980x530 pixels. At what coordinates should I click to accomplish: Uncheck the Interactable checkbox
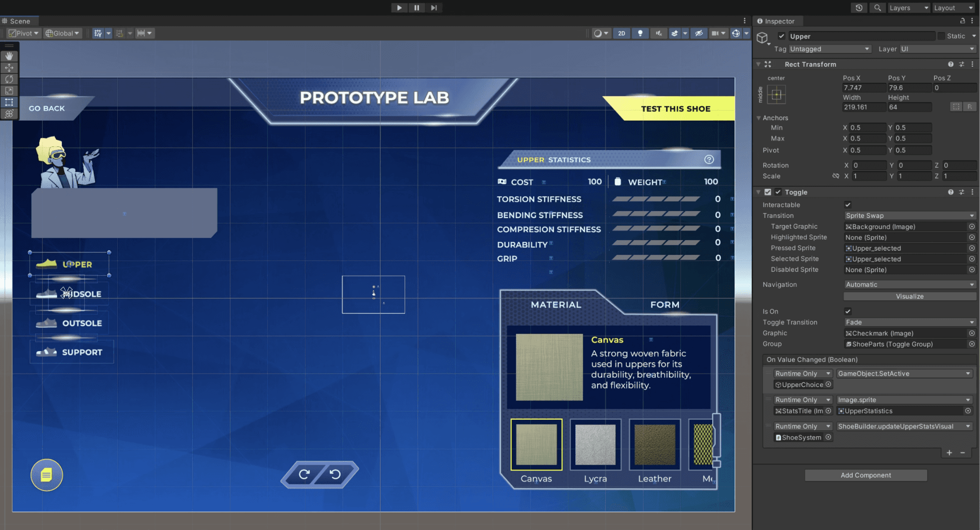pos(848,205)
